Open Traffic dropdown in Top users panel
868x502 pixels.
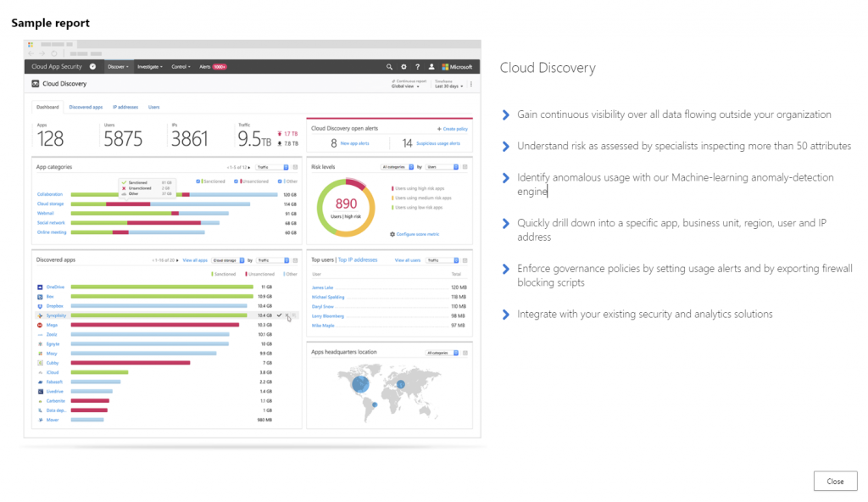(442, 259)
